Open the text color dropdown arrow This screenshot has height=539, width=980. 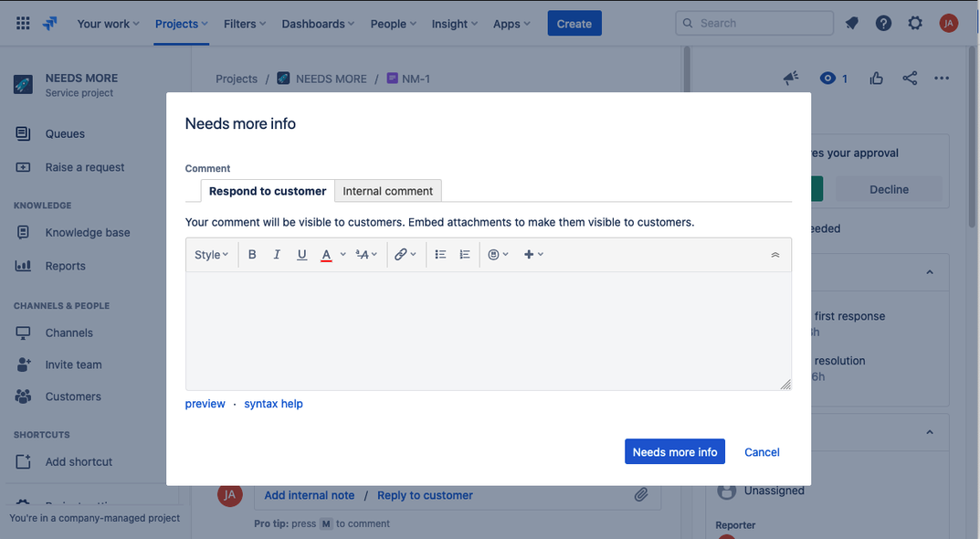coord(342,255)
